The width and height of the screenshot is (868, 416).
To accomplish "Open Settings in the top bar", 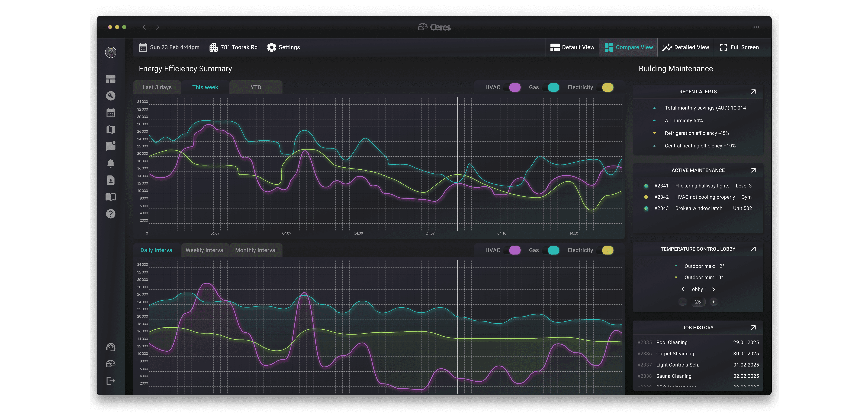I will point(283,47).
